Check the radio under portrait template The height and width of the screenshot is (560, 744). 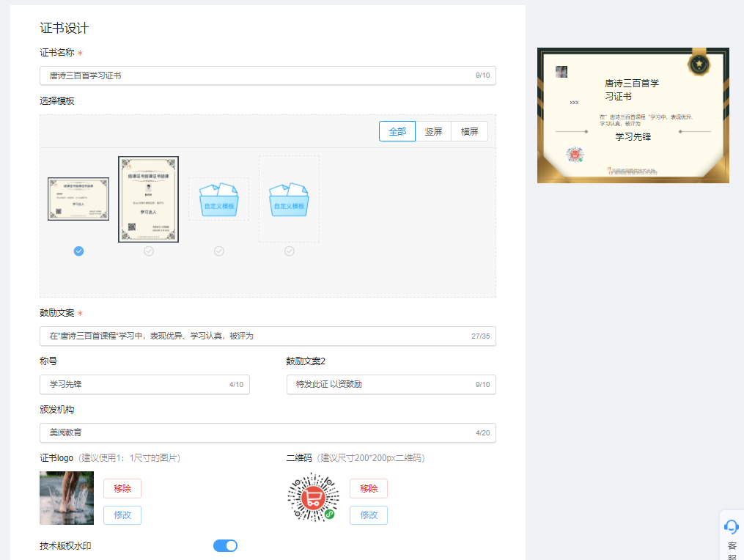[149, 251]
